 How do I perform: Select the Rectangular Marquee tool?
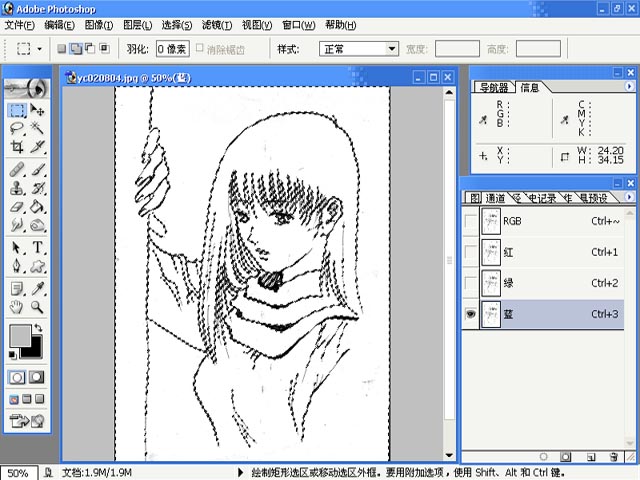(17, 110)
